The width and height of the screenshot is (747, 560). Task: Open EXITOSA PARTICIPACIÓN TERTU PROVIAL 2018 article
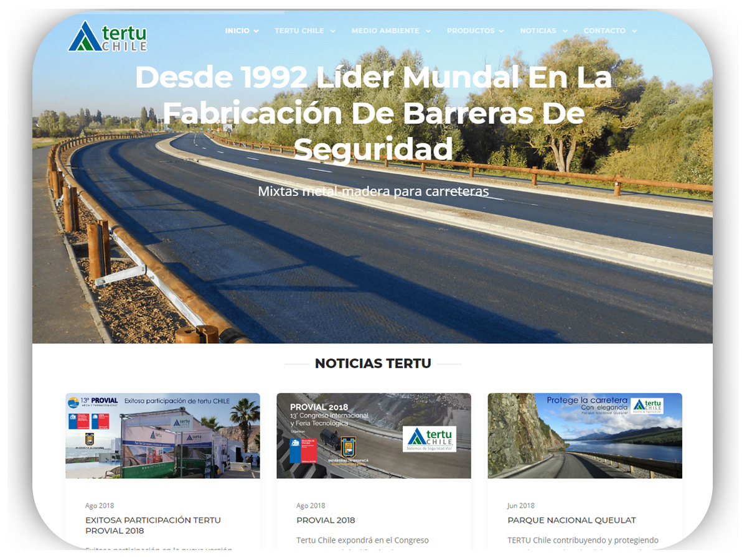point(153,525)
